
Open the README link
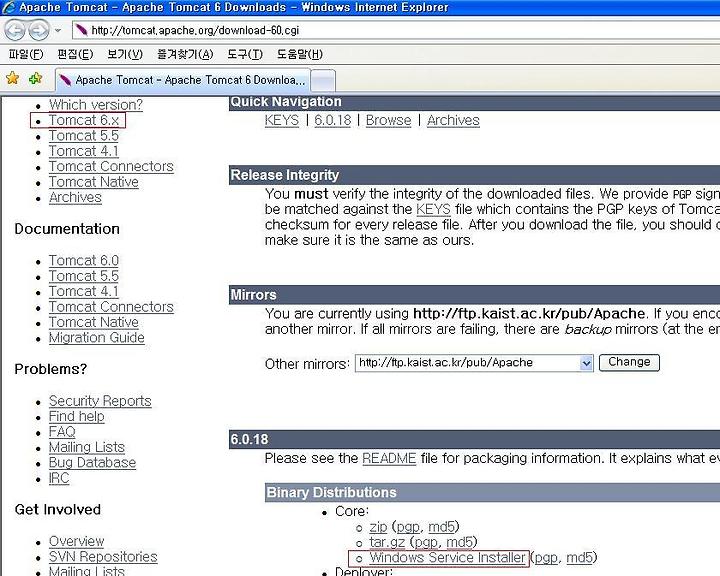[x=389, y=458]
